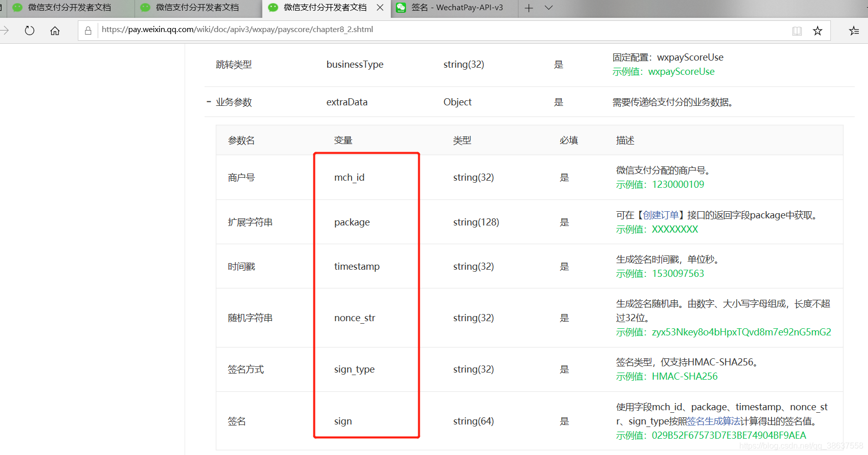Screen dimensions: 868x455
Task: Click the string(128) type cell
Action: coord(476,222)
